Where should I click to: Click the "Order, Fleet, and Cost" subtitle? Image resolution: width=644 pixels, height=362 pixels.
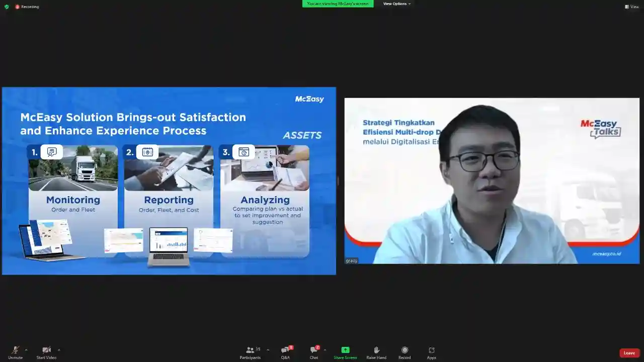coord(169,210)
